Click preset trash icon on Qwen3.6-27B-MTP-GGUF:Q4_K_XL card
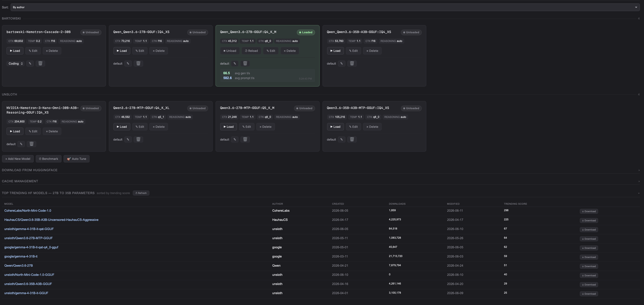The image size is (644, 305). pos(138,139)
